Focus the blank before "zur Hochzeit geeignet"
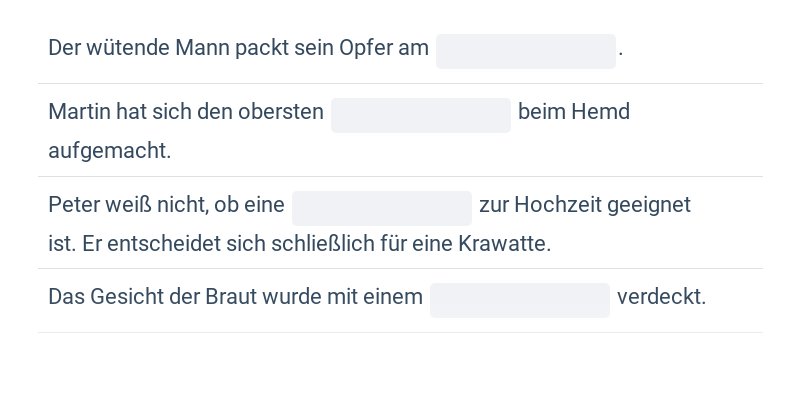The width and height of the screenshot is (800, 400). (x=381, y=208)
